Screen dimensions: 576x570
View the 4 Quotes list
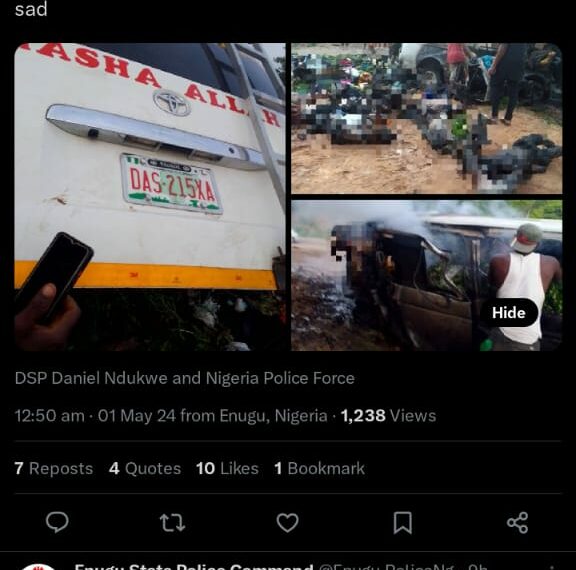145,468
